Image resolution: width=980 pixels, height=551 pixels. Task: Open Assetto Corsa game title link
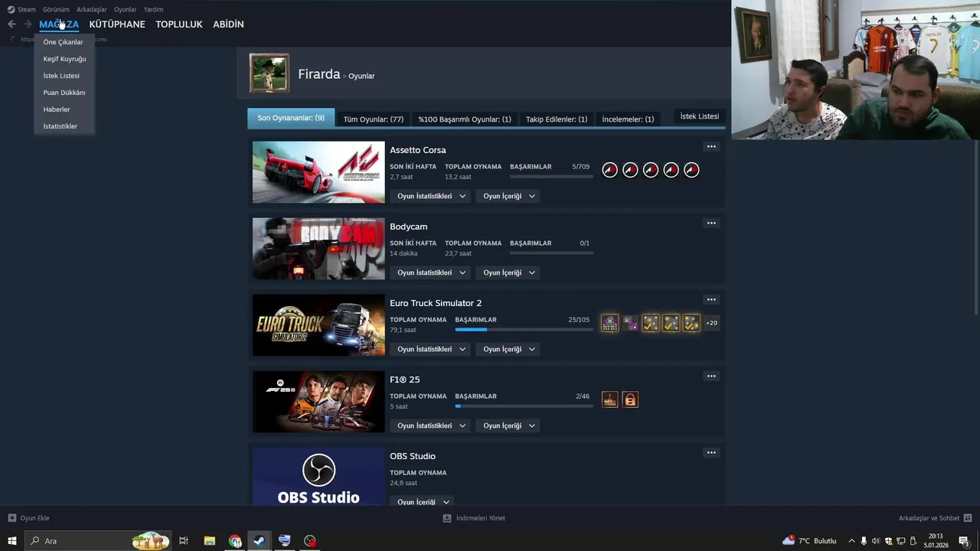(x=418, y=150)
